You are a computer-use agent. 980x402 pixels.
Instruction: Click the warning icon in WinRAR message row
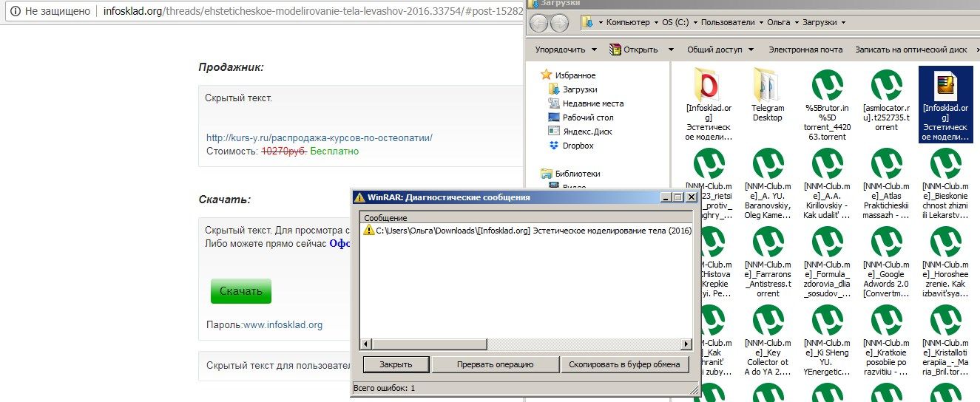click(368, 231)
